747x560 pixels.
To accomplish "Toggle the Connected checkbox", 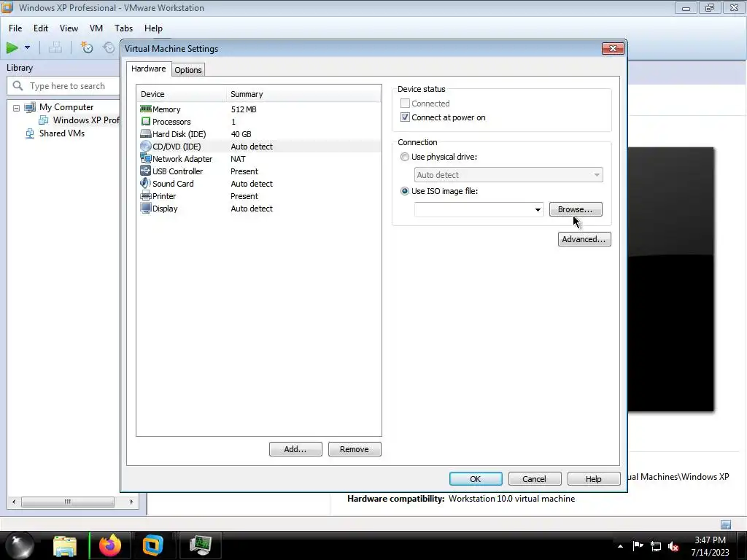I will pyautogui.click(x=405, y=104).
